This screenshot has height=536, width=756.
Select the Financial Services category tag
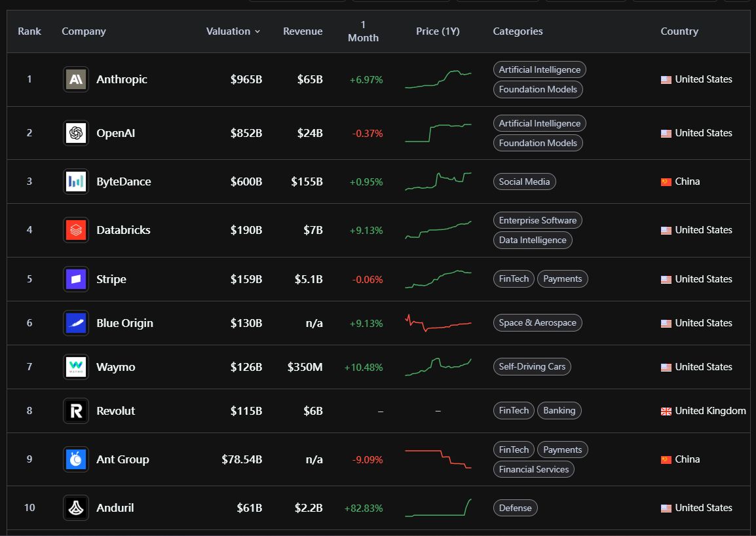tap(534, 469)
